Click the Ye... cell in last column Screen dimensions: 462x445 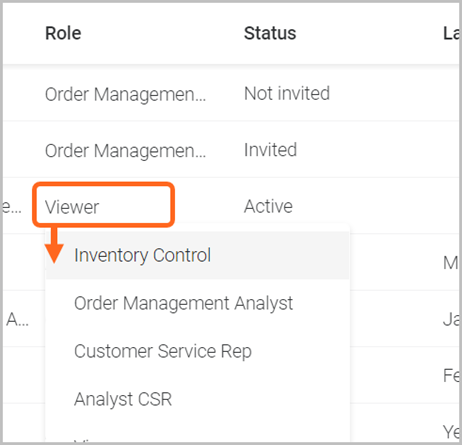click(451, 432)
